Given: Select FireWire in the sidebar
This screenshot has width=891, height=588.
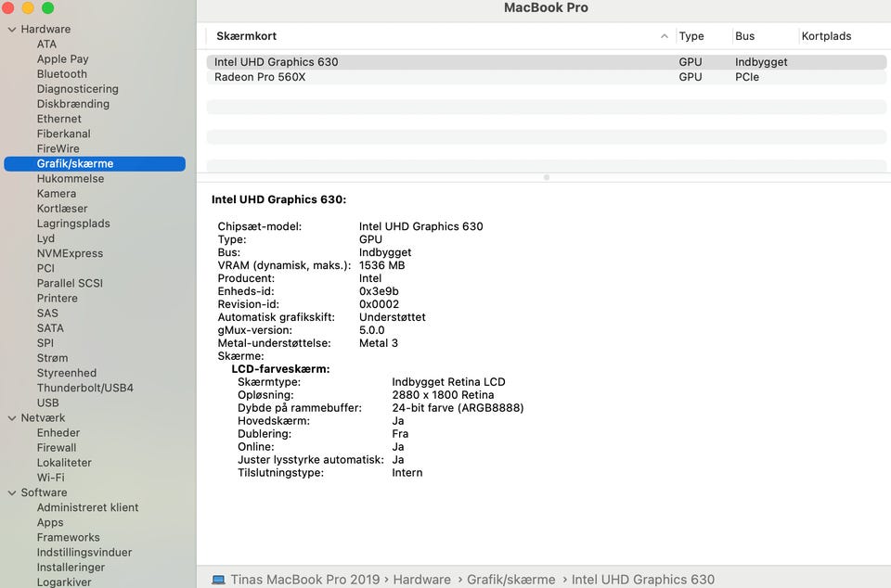Looking at the screenshot, I should (58, 148).
